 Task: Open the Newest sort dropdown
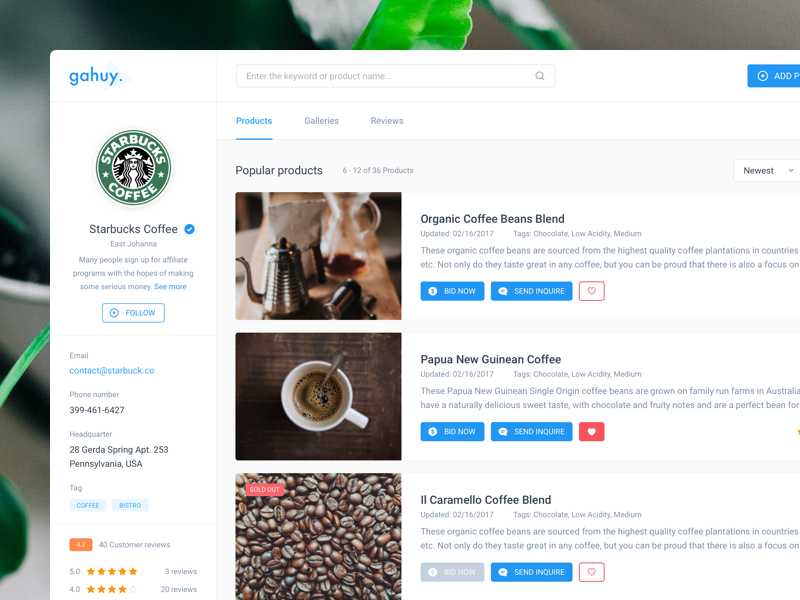(767, 170)
